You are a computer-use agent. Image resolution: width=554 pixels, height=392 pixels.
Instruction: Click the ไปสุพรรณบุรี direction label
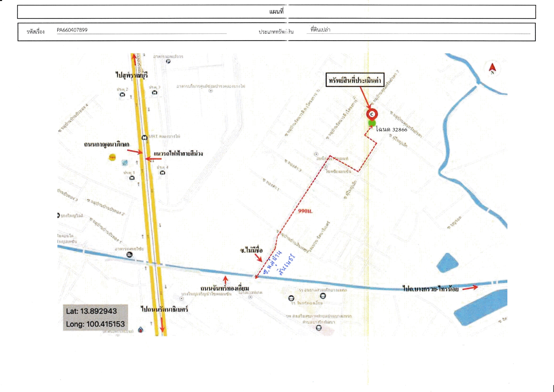tap(131, 75)
